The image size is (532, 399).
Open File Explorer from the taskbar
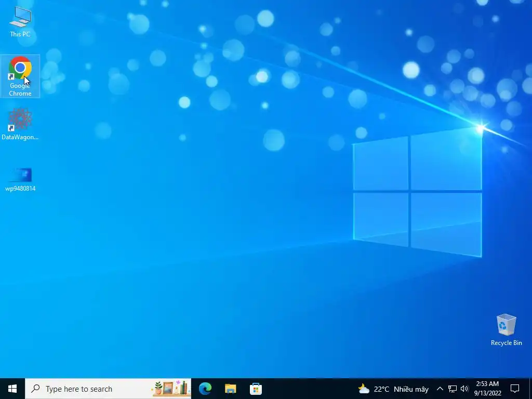coord(231,389)
